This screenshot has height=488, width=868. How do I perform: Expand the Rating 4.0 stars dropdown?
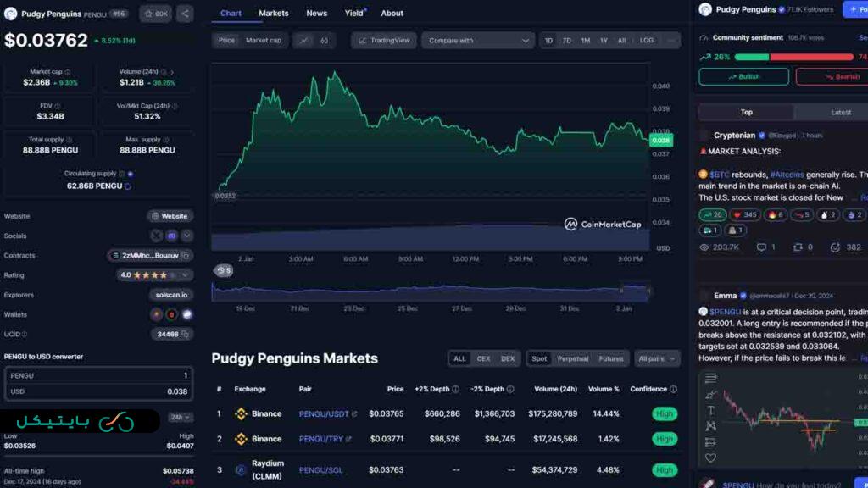(x=186, y=275)
